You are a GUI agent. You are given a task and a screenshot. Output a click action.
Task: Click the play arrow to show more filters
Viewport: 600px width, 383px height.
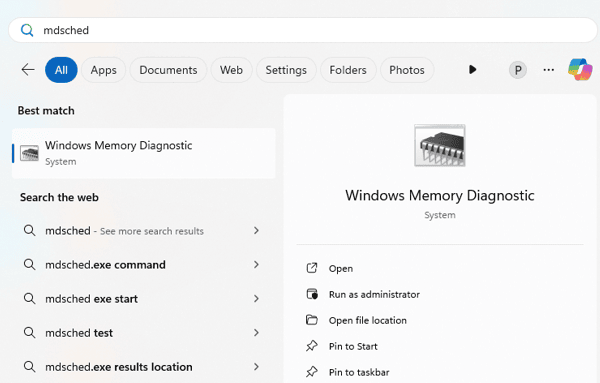(x=473, y=70)
